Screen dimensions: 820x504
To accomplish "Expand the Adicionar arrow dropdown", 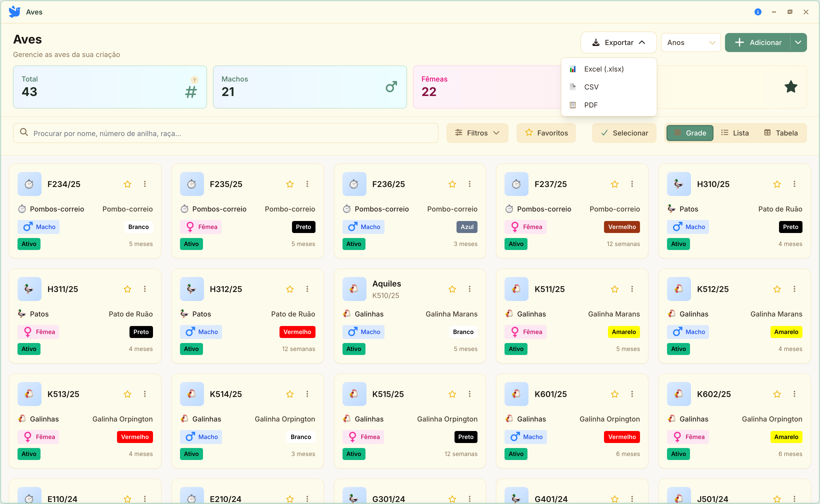I will tap(798, 42).
